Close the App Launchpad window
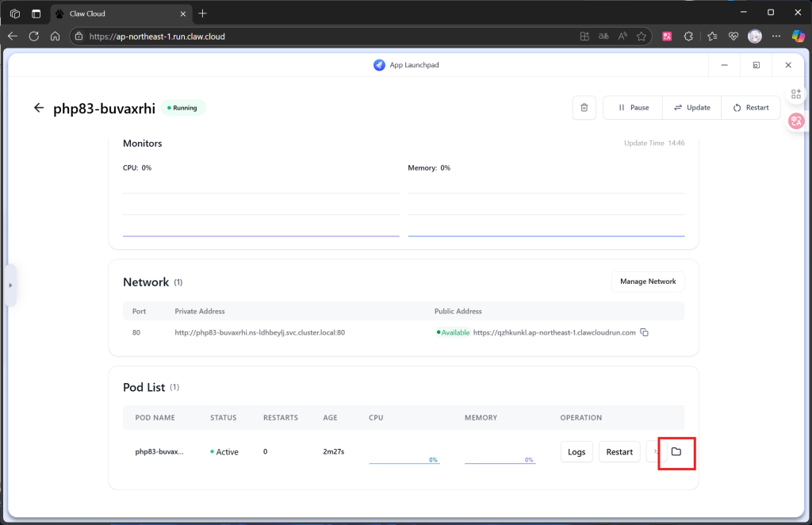 click(788, 65)
